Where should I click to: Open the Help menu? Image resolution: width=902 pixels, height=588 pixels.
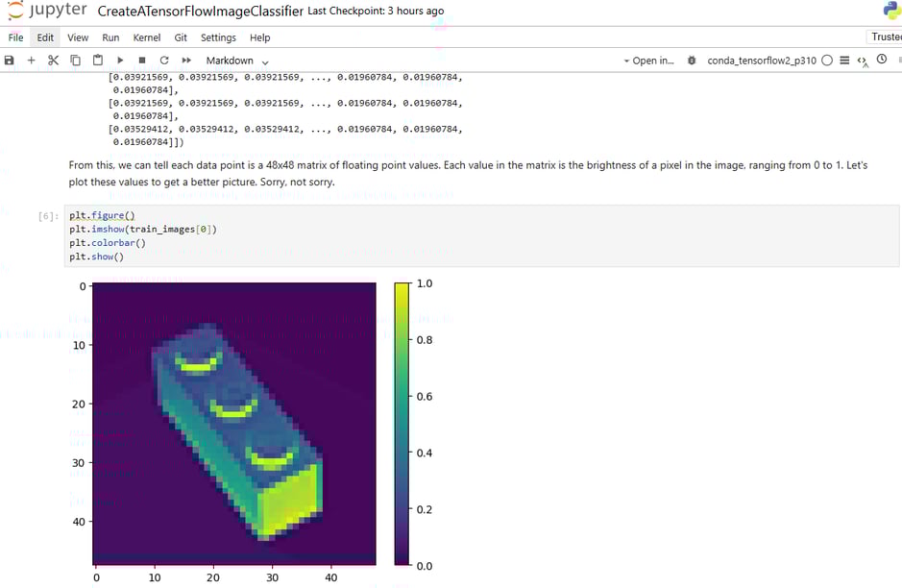pyautogui.click(x=259, y=37)
